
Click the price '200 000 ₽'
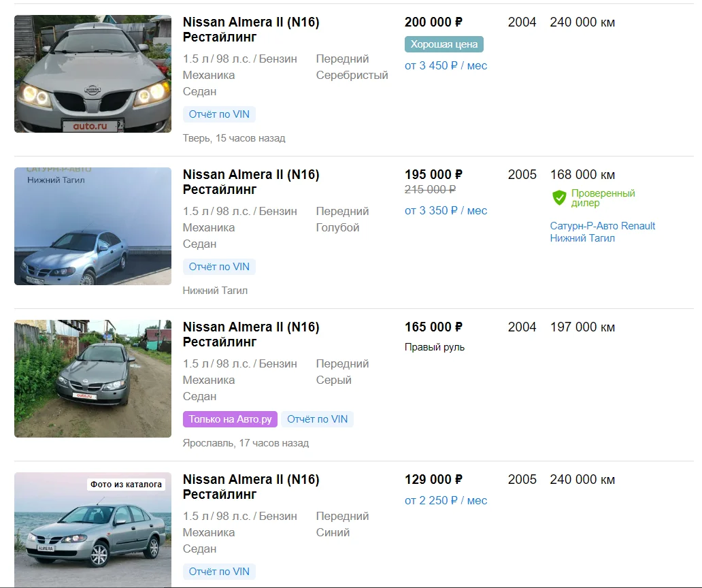(x=433, y=22)
